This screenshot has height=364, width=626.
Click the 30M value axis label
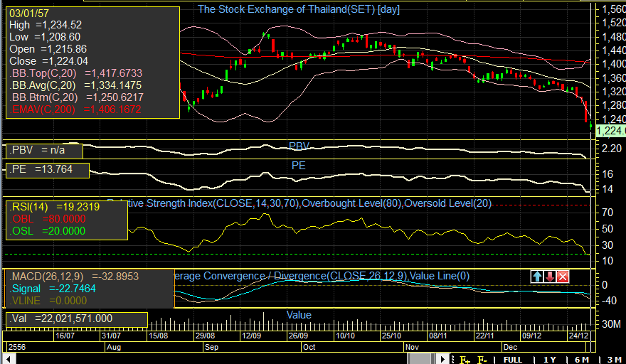pos(611,323)
